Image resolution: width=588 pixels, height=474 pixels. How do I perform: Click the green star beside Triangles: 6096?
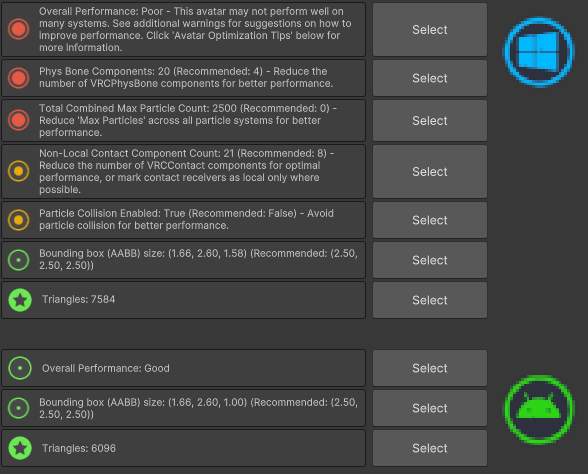click(x=20, y=448)
